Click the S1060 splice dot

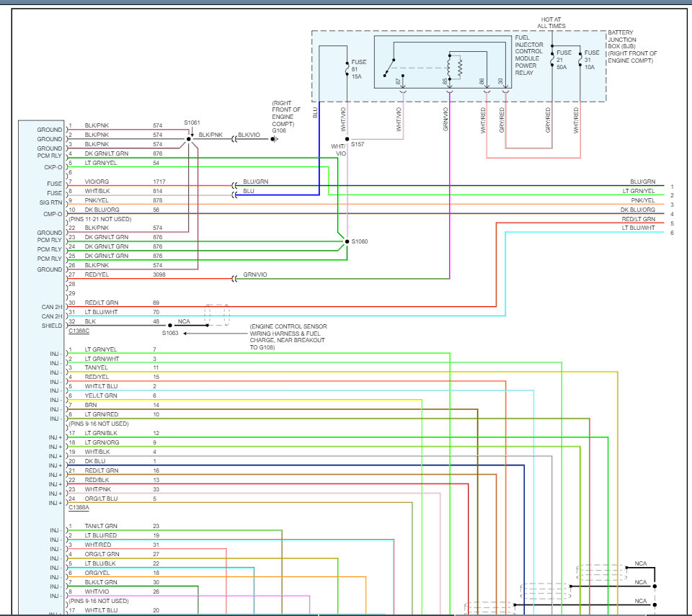point(347,241)
